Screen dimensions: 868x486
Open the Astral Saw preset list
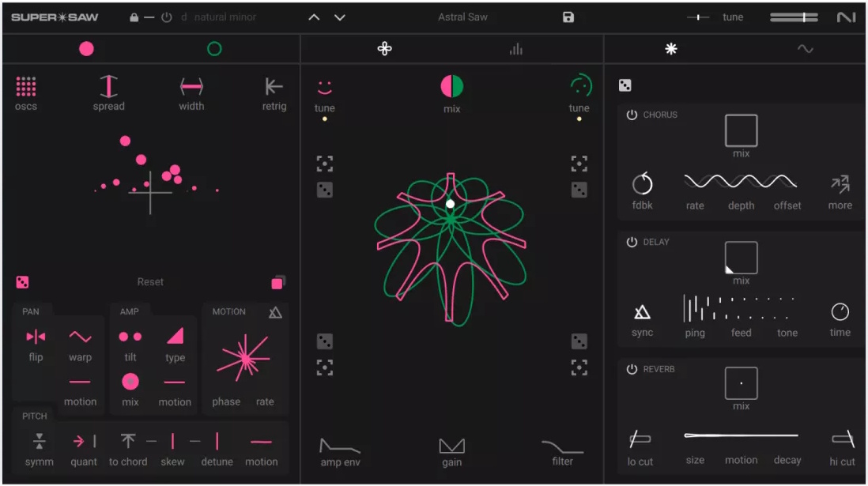pyautogui.click(x=462, y=17)
